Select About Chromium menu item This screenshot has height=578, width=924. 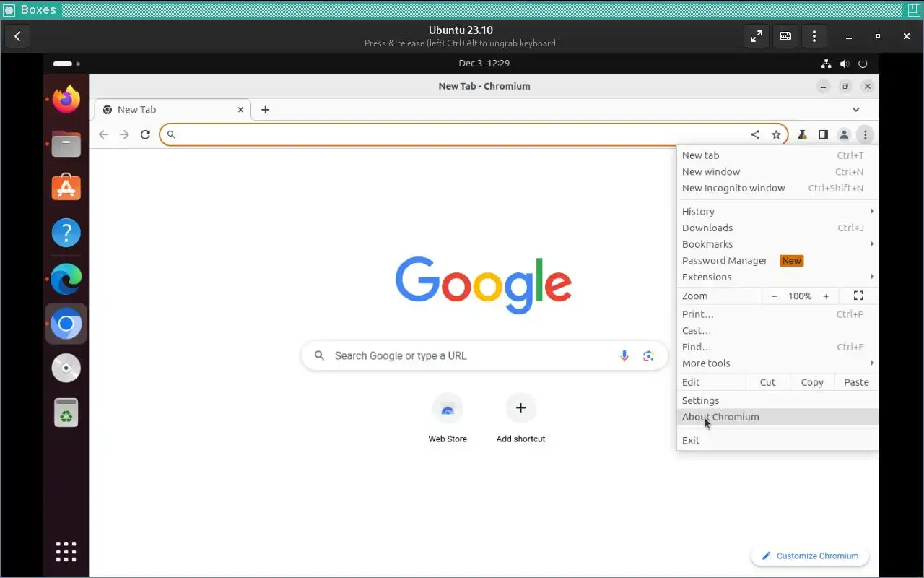click(777, 417)
